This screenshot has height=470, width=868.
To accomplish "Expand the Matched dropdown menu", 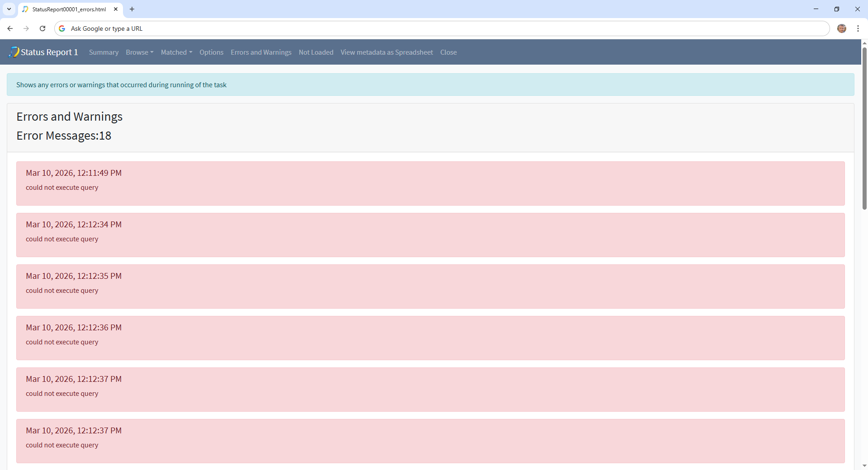I will [x=176, y=52].
